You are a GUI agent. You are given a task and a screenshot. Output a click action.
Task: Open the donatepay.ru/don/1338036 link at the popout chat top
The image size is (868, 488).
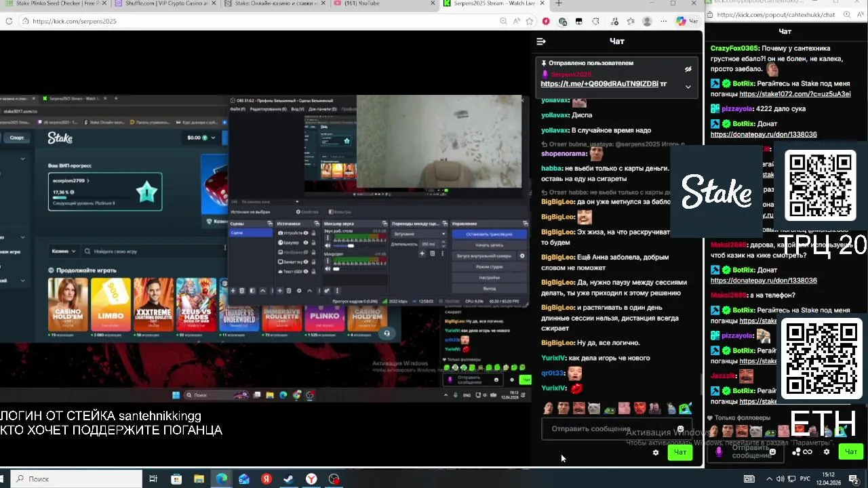point(764,134)
